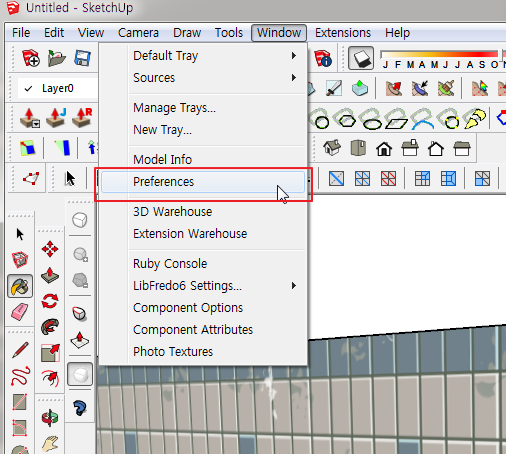Click the blue diagonal-line face icon
The width and height of the screenshot is (506, 454).
point(336,179)
